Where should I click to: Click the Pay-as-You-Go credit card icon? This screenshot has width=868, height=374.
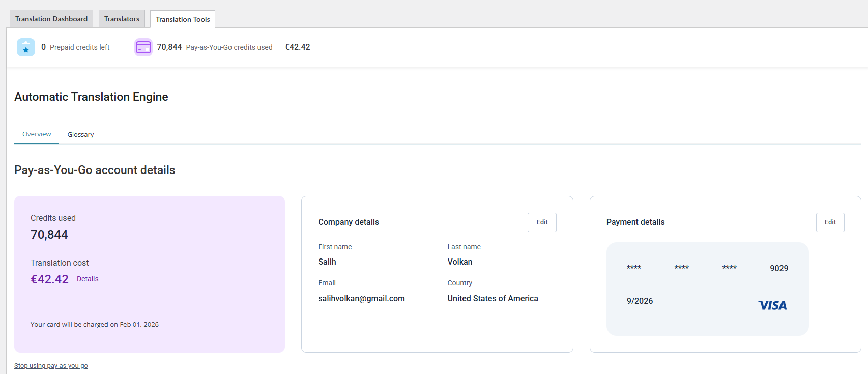(x=143, y=47)
